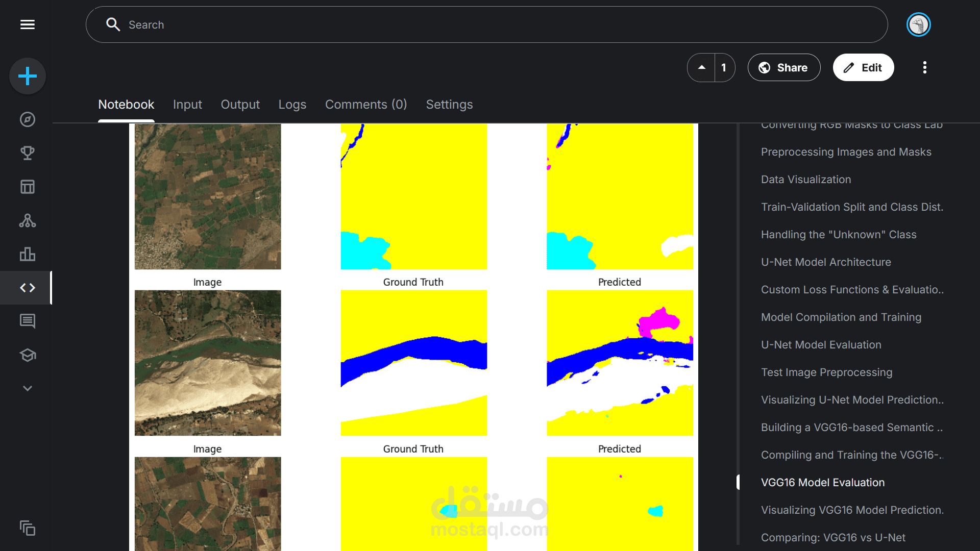Click into the Search field
The height and width of the screenshot is (551, 980).
click(486, 24)
